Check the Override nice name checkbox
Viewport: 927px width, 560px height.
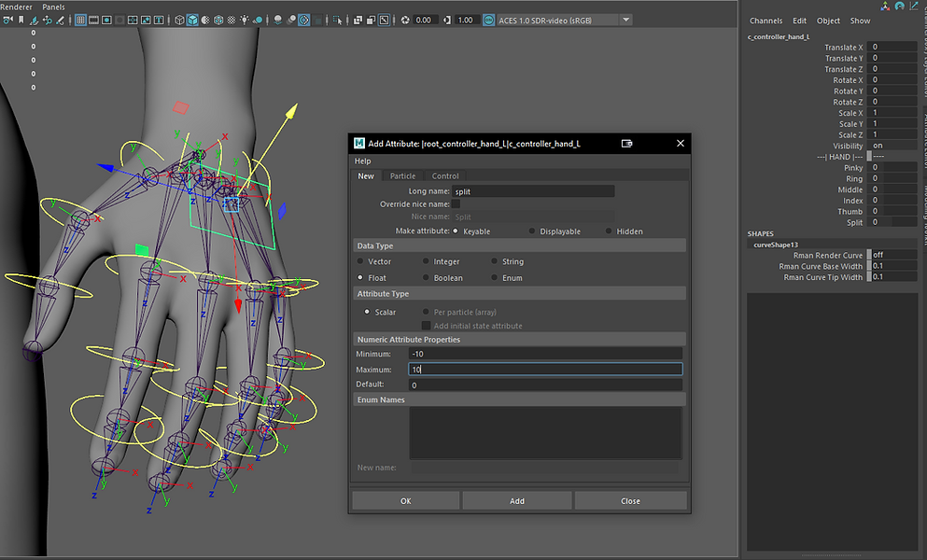tap(456, 203)
